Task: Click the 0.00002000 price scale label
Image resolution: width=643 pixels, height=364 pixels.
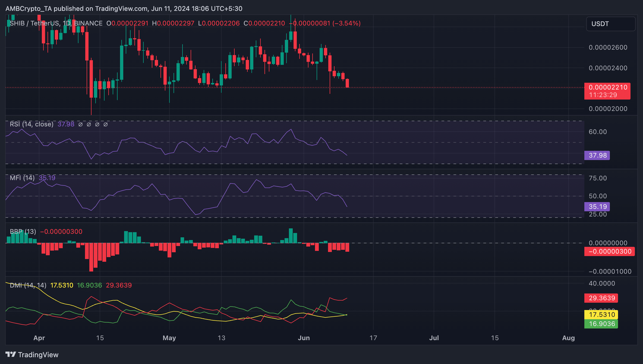Action: (x=608, y=109)
